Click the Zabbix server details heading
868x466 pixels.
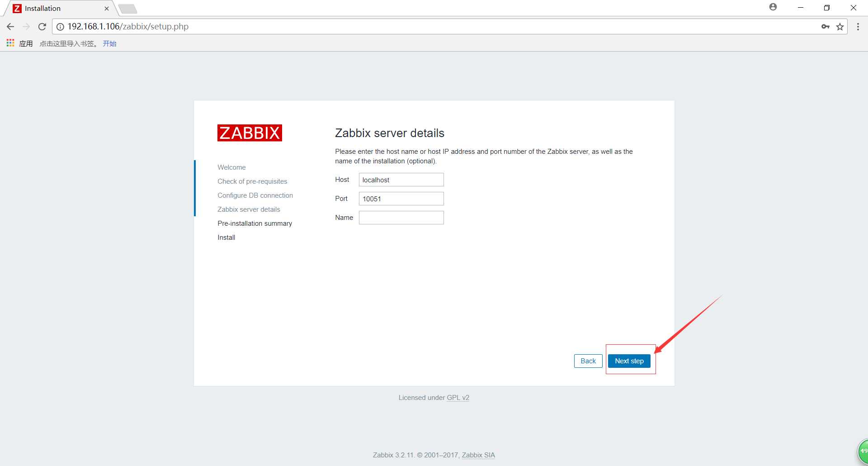click(x=390, y=133)
